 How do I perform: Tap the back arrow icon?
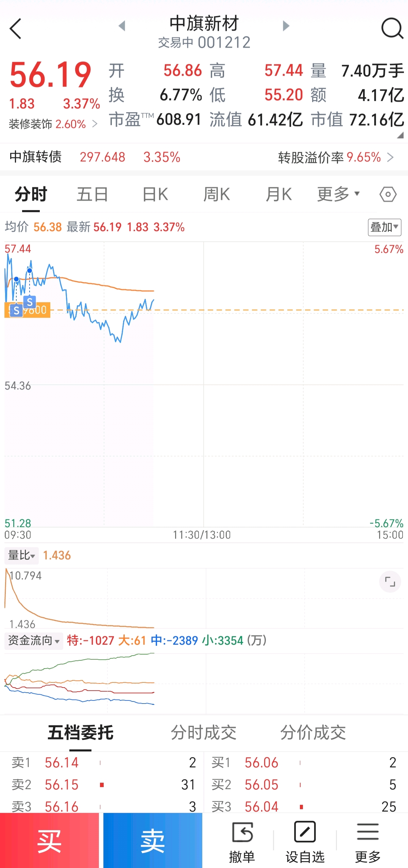pos(16,29)
